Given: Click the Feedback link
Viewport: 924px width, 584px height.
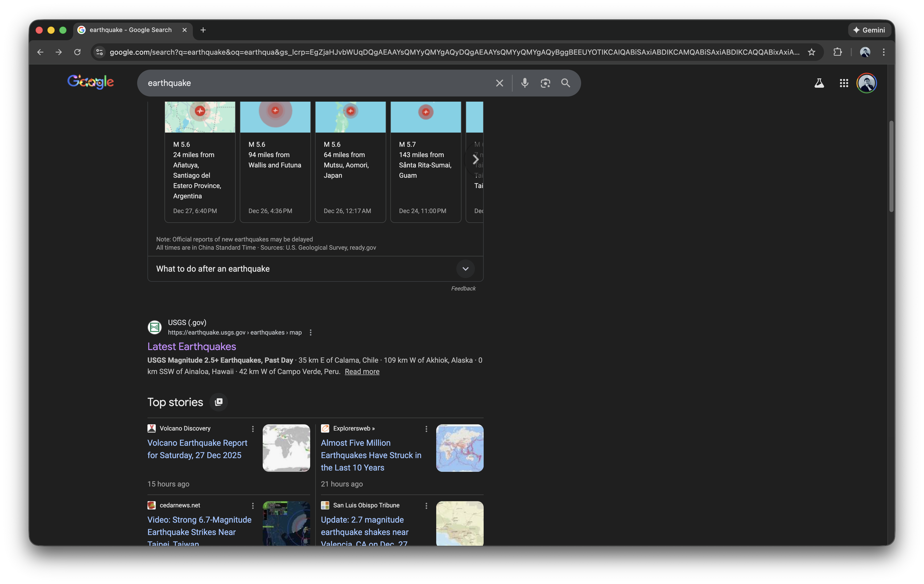Looking at the screenshot, I should 463,288.
